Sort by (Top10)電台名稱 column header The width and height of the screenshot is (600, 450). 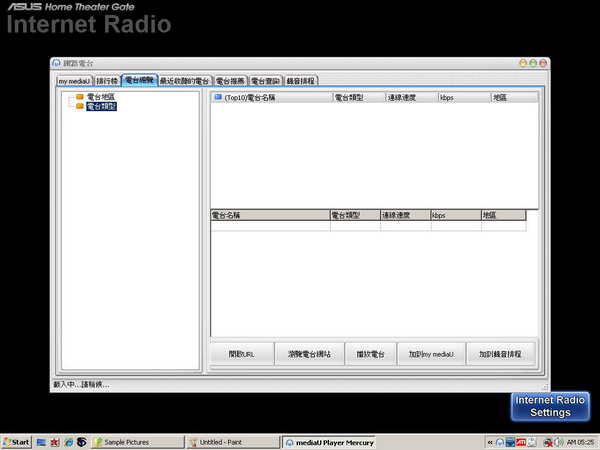[272, 97]
